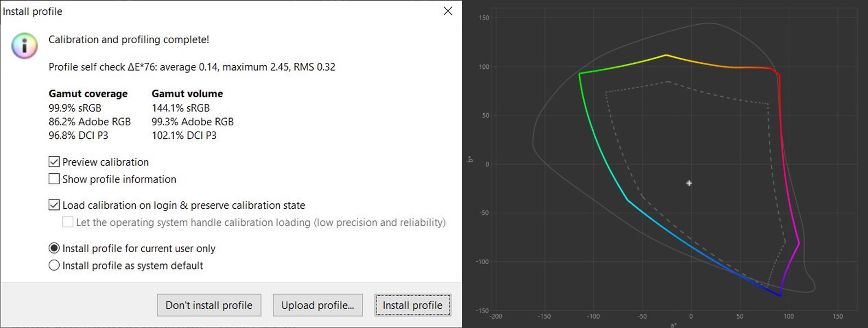868x328 pixels.
Task: Choose Install profile as system default
Action: pyautogui.click(x=54, y=265)
